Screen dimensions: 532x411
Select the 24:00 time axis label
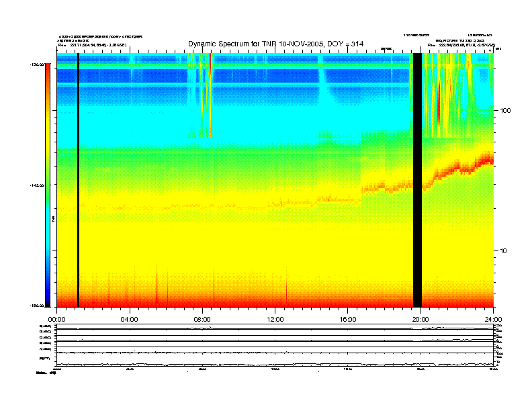pos(493,320)
